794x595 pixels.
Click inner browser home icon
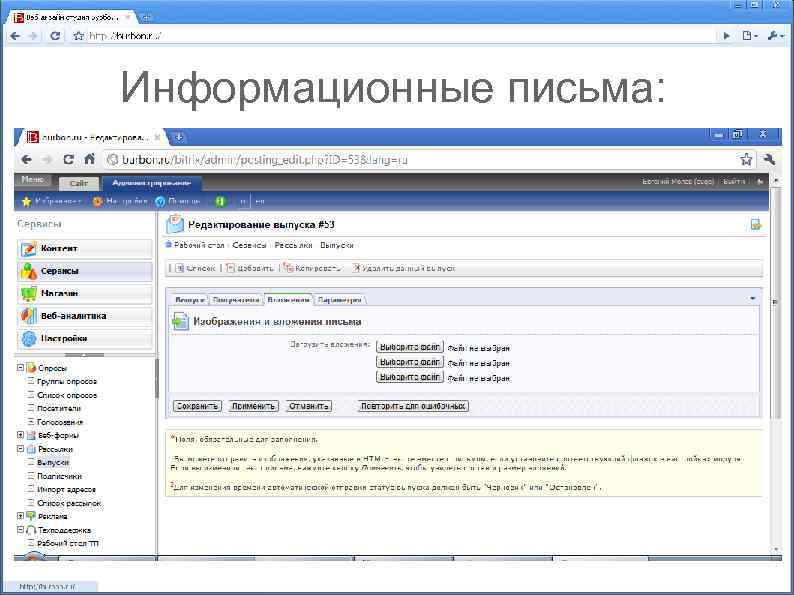pyautogui.click(x=90, y=159)
